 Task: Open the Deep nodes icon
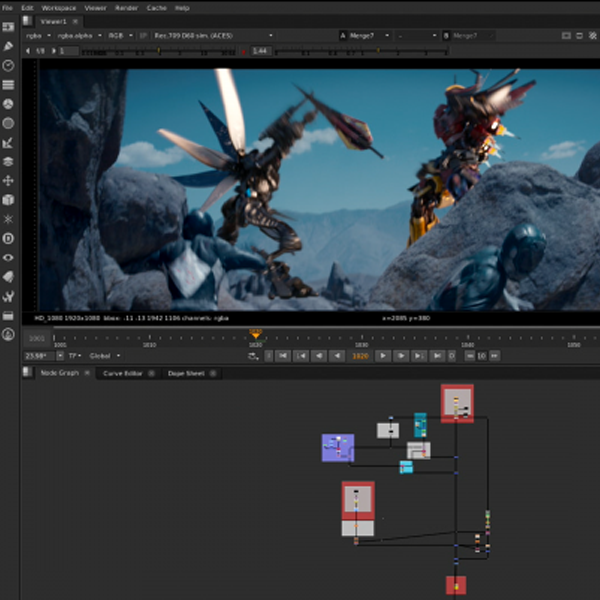coord(8,238)
